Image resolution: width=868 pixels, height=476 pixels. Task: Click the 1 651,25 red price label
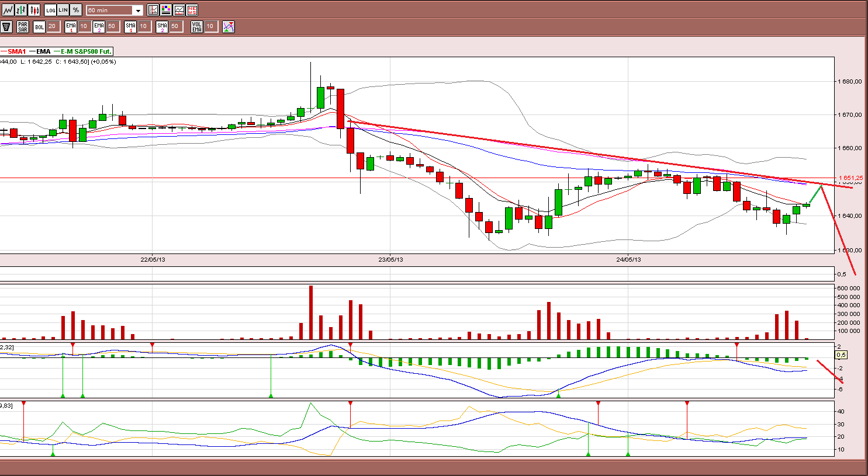coord(850,178)
